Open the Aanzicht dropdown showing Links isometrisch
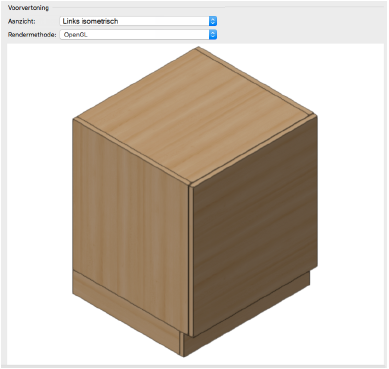This screenshot has width=389, height=369. click(x=138, y=21)
